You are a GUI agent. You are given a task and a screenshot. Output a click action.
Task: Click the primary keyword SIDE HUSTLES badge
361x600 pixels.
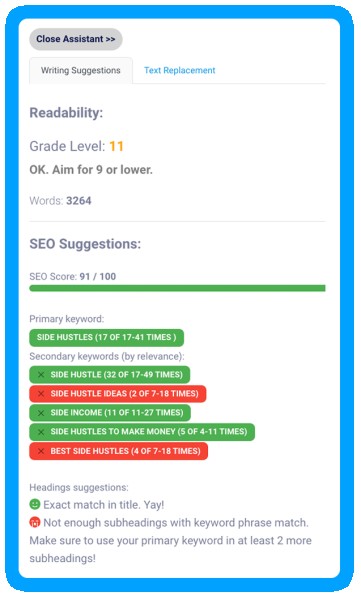point(106,338)
